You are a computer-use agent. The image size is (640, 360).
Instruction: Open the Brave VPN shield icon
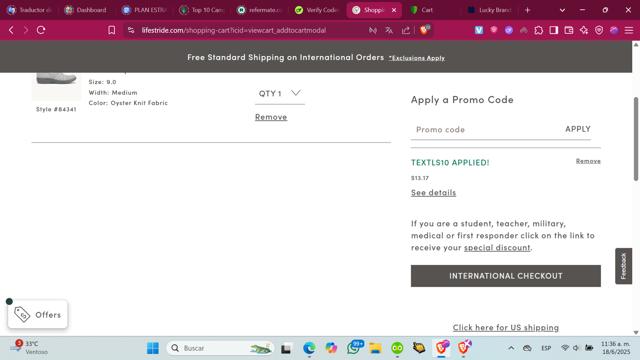(599, 30)
